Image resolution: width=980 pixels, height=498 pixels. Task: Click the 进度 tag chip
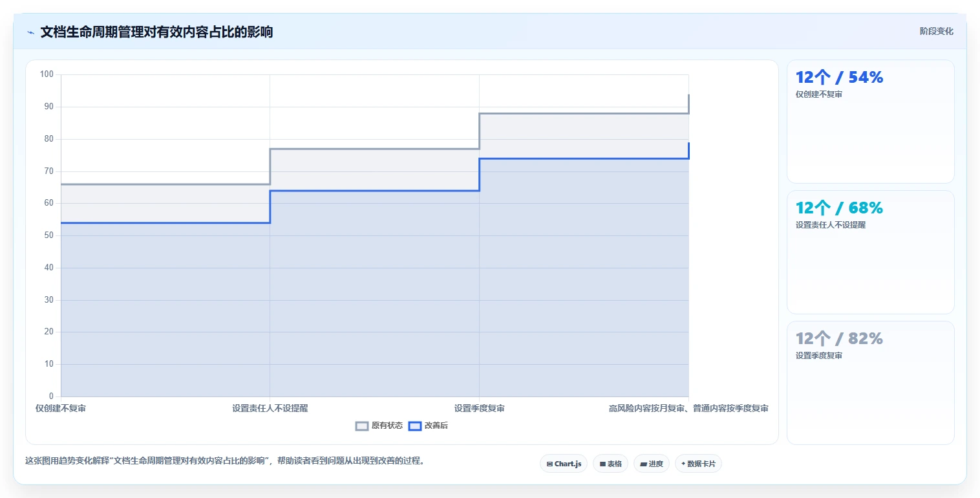652,464
